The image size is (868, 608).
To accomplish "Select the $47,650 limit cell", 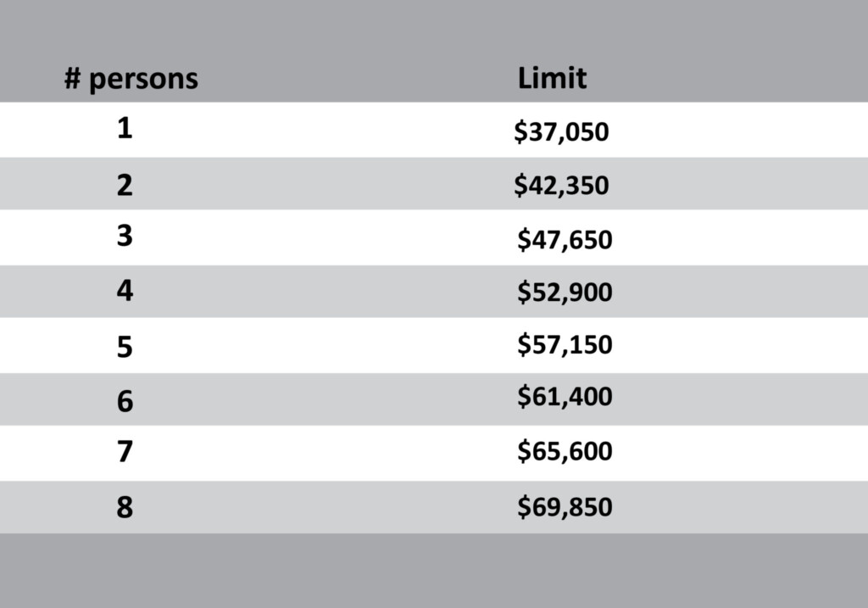I will tap(565, 239).
